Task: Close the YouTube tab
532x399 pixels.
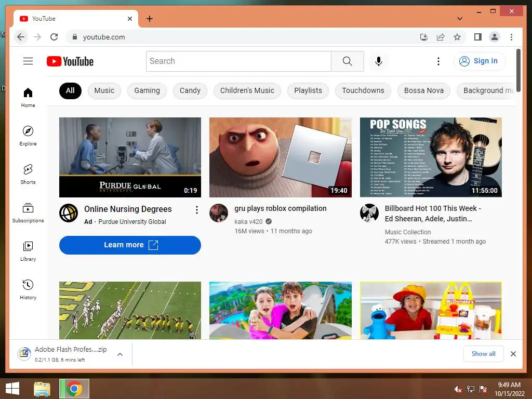Action: pos(129,19)
